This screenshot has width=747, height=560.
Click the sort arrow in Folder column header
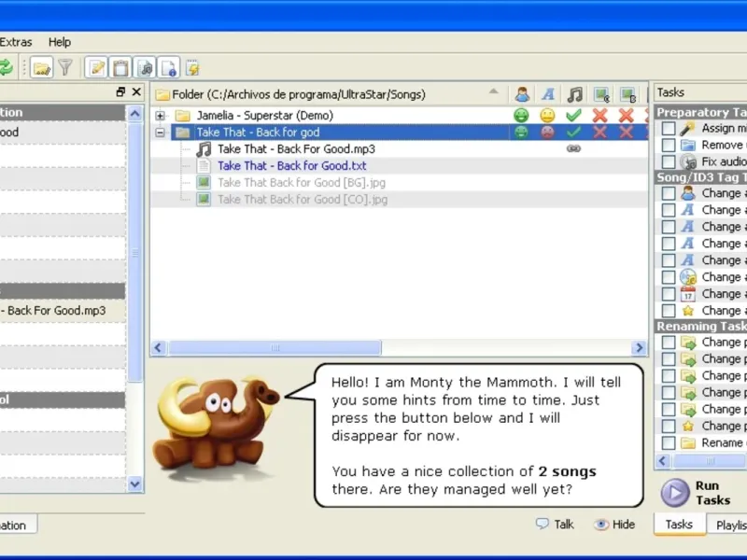pos(494,91)
